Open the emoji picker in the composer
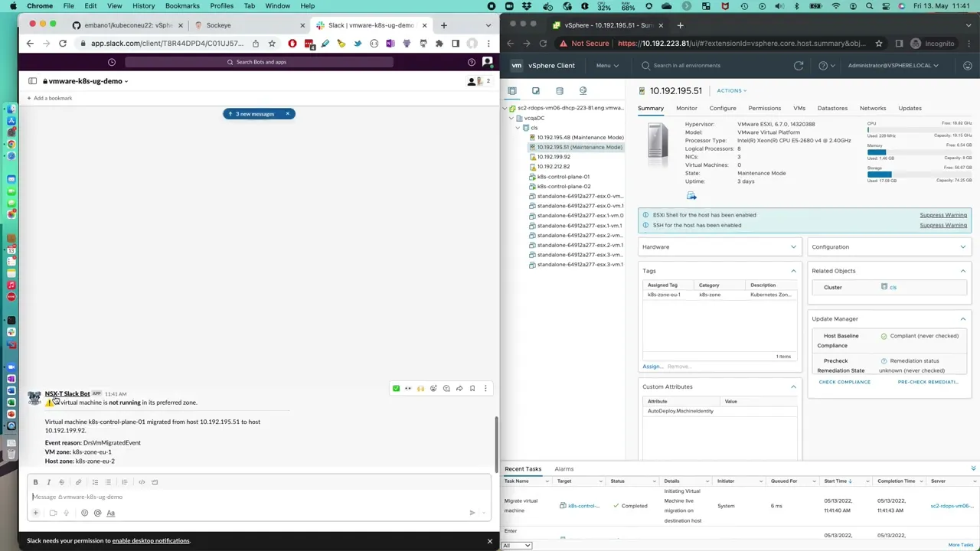Viewport: 980px width, 551px height. (x=84, y=513)
